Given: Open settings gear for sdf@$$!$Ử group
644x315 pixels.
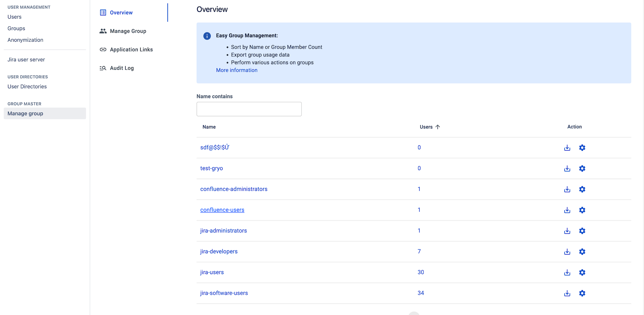Looking at the screenshot, I should pyautogui.click(x=582, y=148).
